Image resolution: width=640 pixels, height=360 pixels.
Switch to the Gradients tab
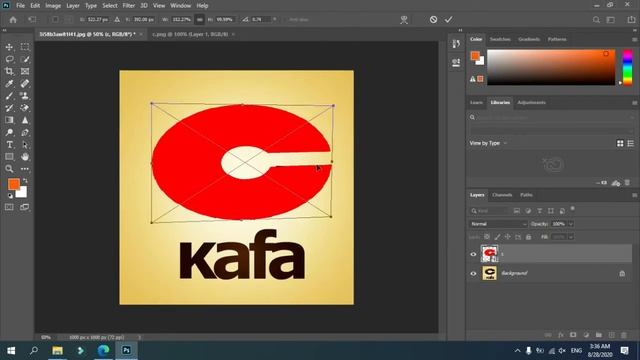coord(529,39)
